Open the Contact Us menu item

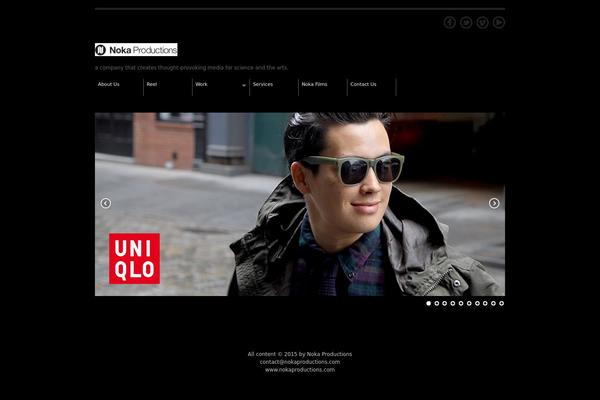[x=364, y=84]
